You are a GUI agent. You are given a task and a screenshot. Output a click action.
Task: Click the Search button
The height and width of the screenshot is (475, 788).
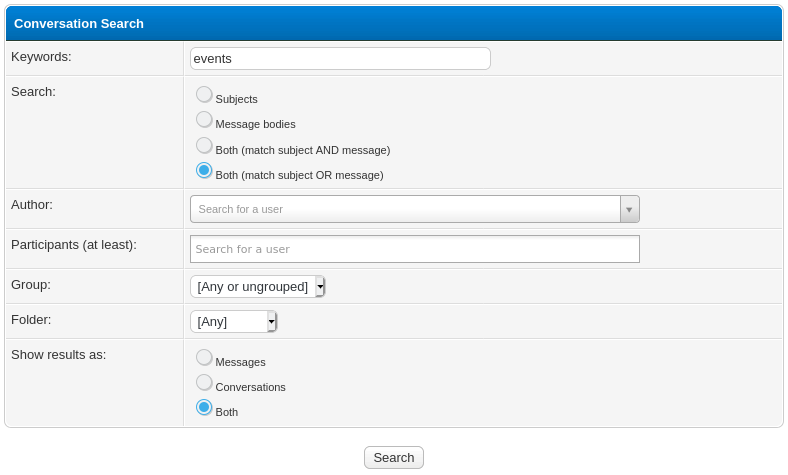click(394, 457)
